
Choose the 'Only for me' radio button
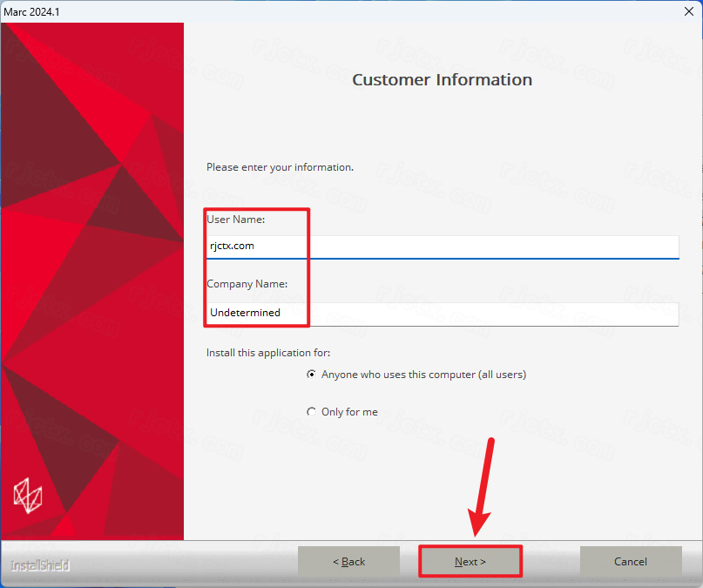point(311,411)
